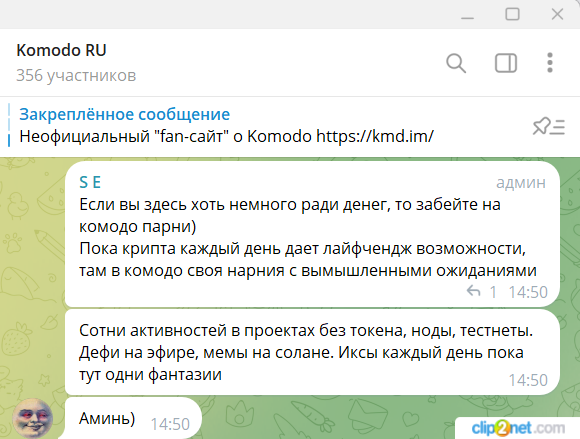Open the three-dot chat options menu
This screenshot has height=439, width=580.
550,63
